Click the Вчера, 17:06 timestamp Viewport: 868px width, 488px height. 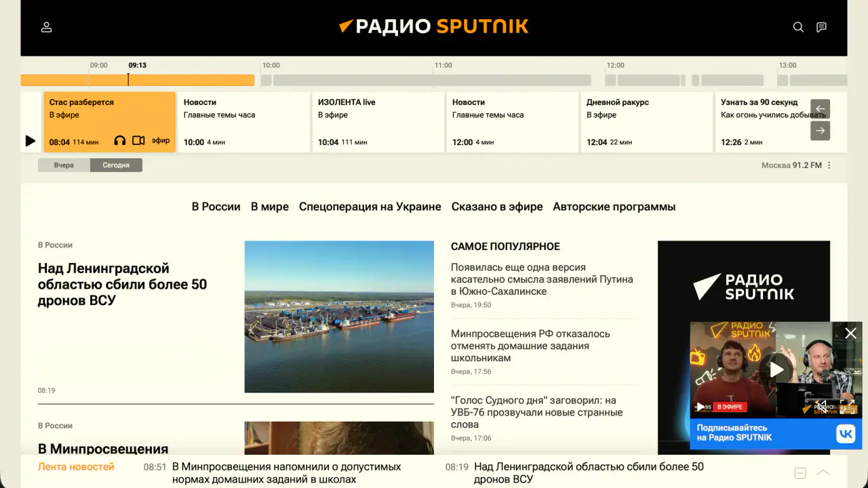tap(471, 438)
